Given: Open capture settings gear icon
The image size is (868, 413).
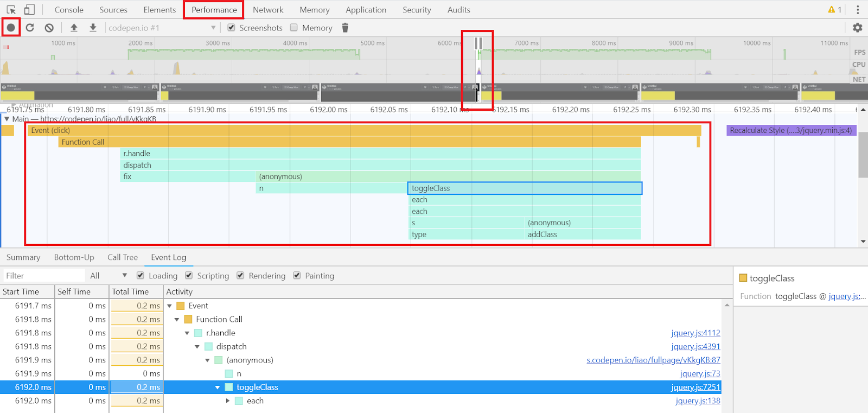Looking at the screenshot, I should [x=857, y=28].
